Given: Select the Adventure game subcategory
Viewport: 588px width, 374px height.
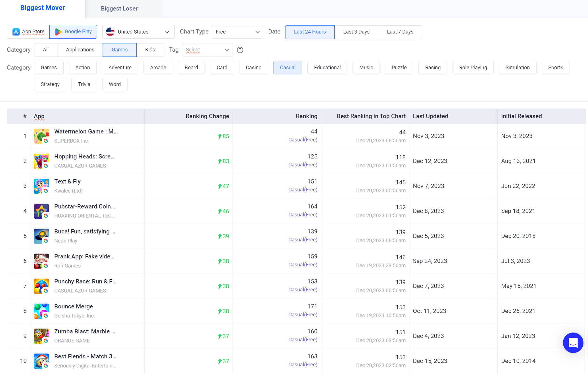Looking at the screenshot, I should 120,68.
